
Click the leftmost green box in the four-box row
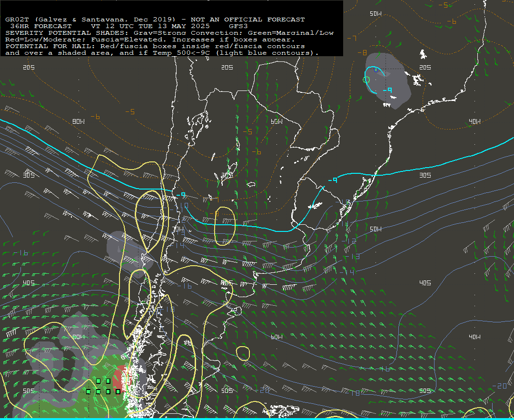(88, 391)
